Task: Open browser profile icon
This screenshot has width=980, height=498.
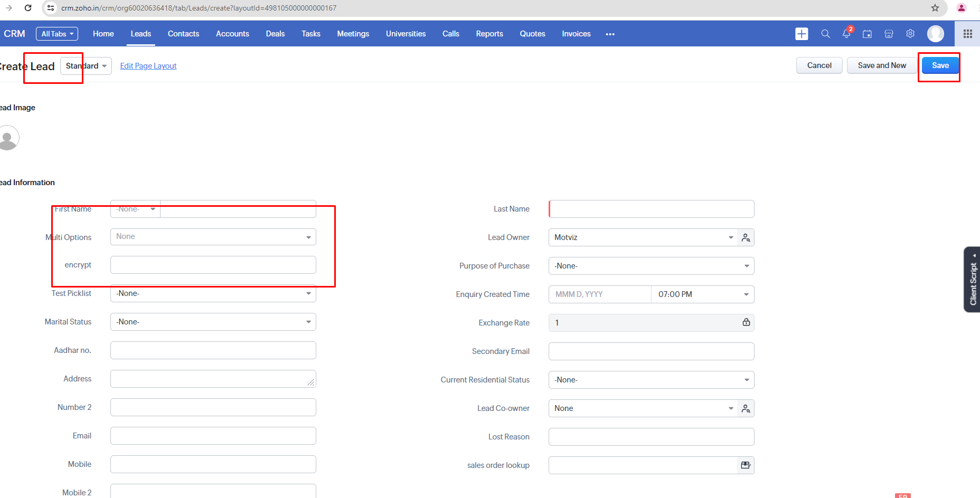Action: 961,8
